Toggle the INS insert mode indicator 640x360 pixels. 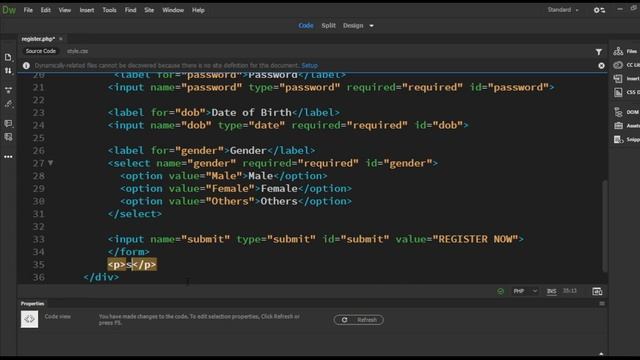(551, 291)
